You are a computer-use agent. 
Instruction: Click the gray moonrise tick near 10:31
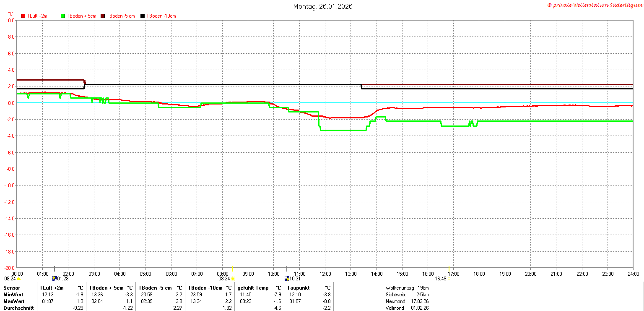(x=287, y=269)
